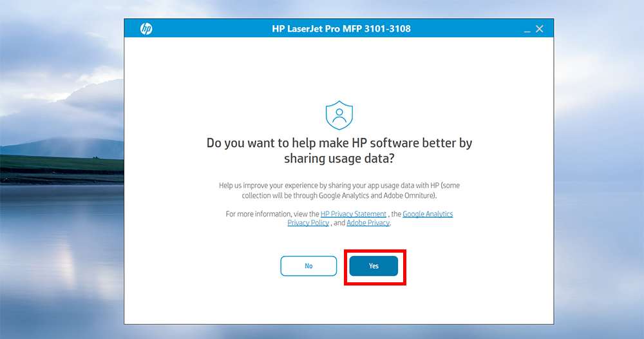The image size is (644, 339).
Task: Open the Adobe Privacy link
Action: tap(368, 223)
